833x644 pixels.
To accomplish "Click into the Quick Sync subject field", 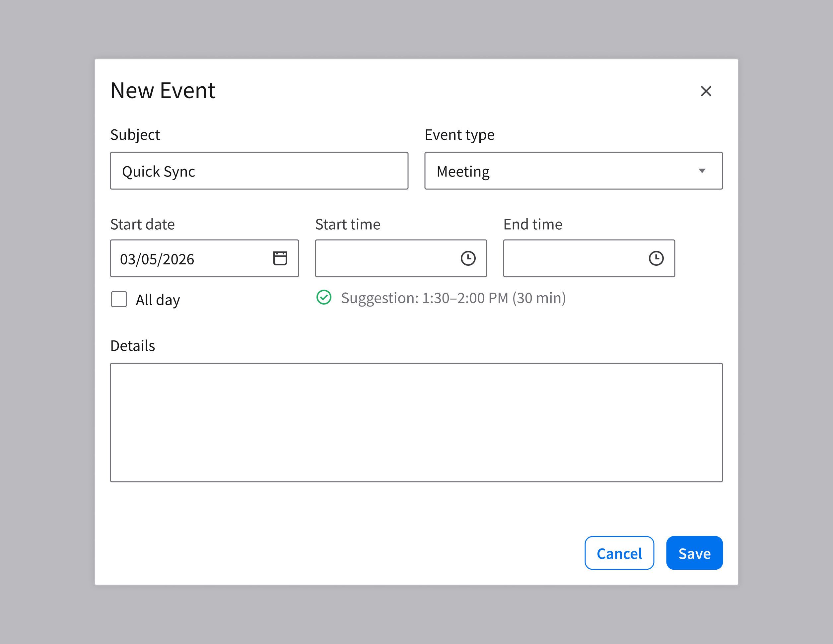I will 259,171.
